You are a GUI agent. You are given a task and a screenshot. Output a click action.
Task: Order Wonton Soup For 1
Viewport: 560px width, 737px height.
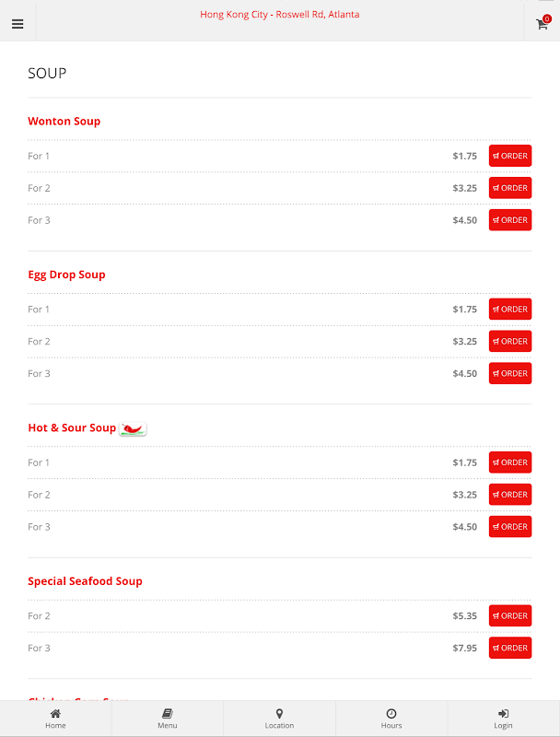tap(510, 156)
